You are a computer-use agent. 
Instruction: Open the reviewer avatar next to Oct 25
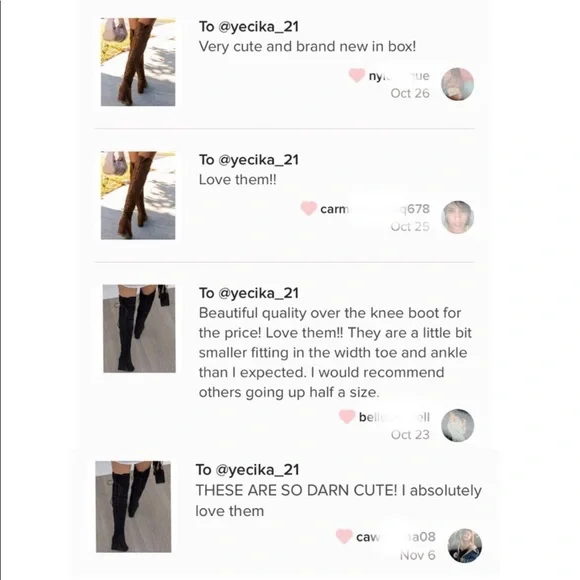pyautogui.click(x=458, y=217)
